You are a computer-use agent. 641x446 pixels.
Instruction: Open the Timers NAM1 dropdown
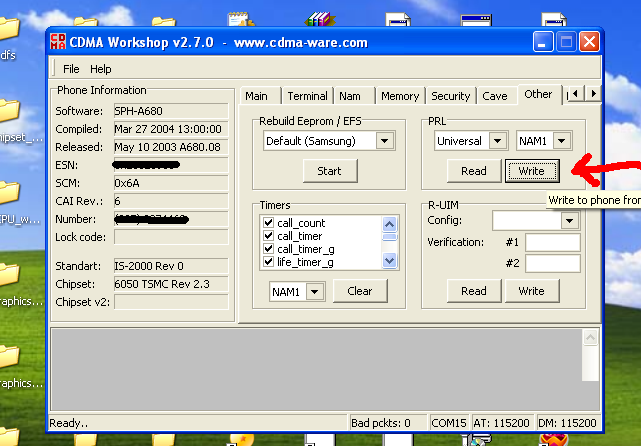315,292
